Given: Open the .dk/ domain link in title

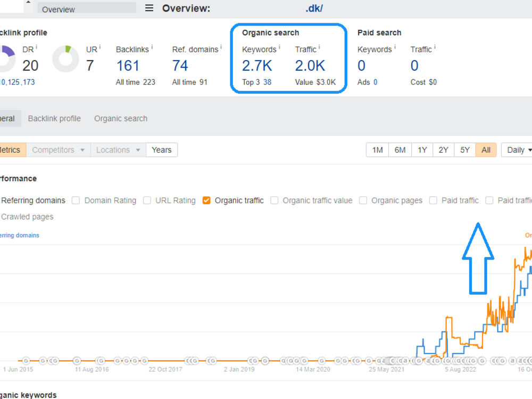Looking at the screenshot, I should click(314, 8).
